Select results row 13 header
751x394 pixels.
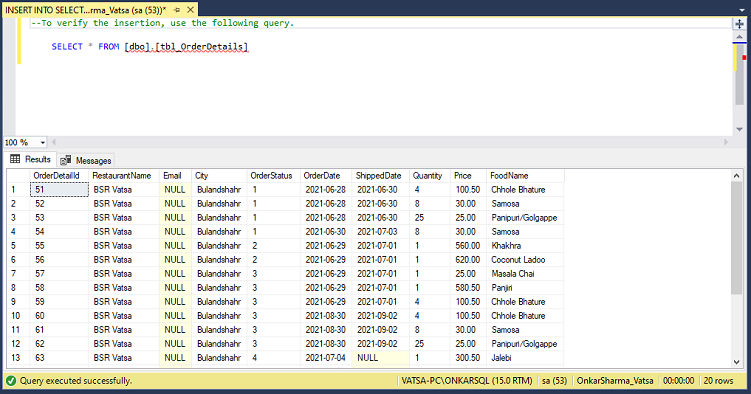(x=18, y=358)
